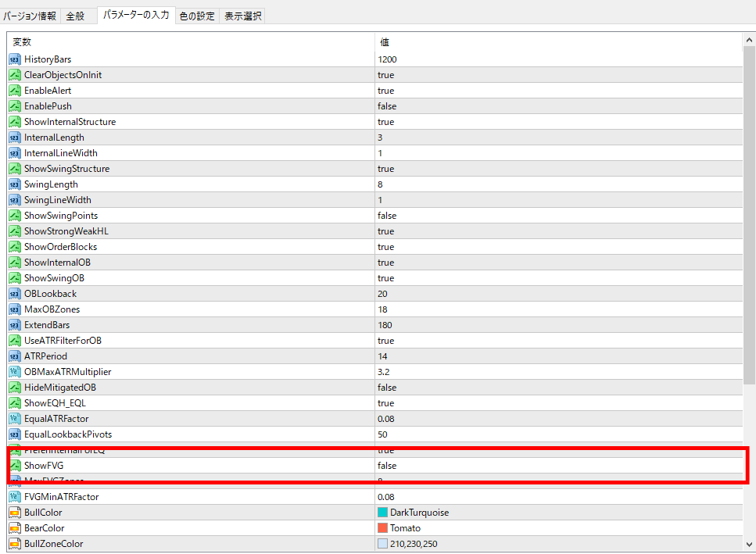Select the icon beside ShowOrderBlocks
Viewport: 756px width, 554px height.
15,247
